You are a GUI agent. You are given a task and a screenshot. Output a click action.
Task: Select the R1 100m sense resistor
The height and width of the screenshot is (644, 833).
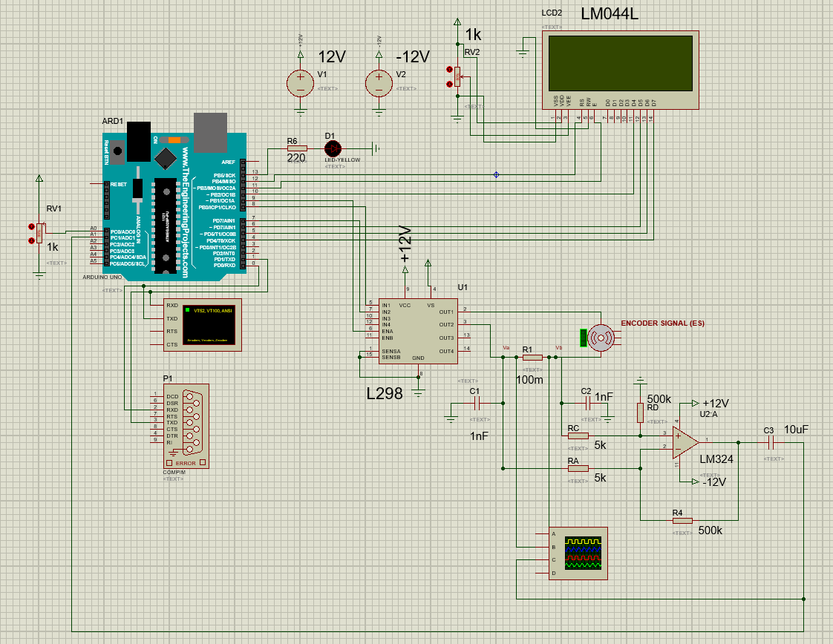pyautogui.click(x=533, y=357)
